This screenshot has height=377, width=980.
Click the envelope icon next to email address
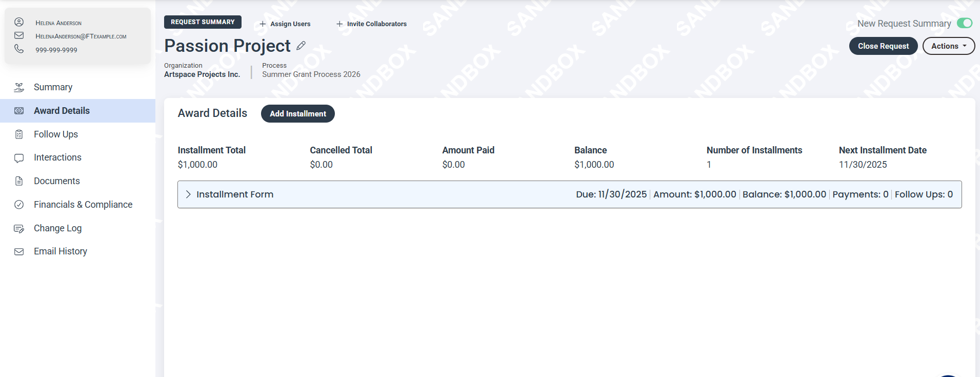[19, 35]
